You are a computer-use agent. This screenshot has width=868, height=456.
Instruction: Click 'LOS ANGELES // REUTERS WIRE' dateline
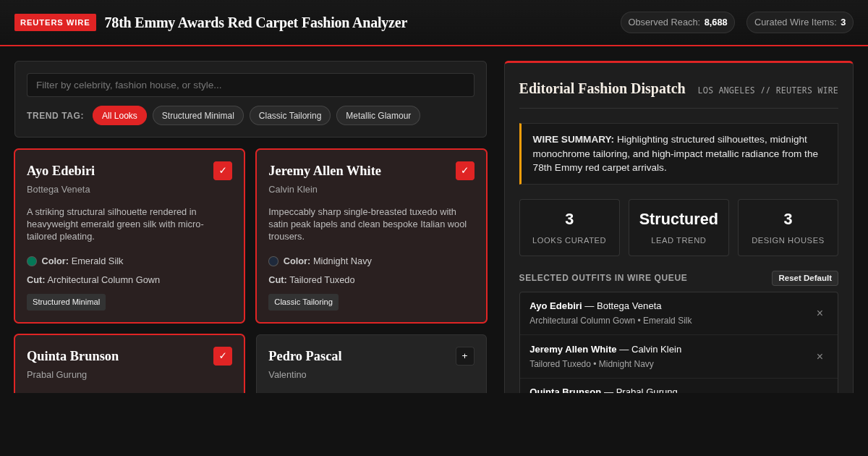point(768,90)
